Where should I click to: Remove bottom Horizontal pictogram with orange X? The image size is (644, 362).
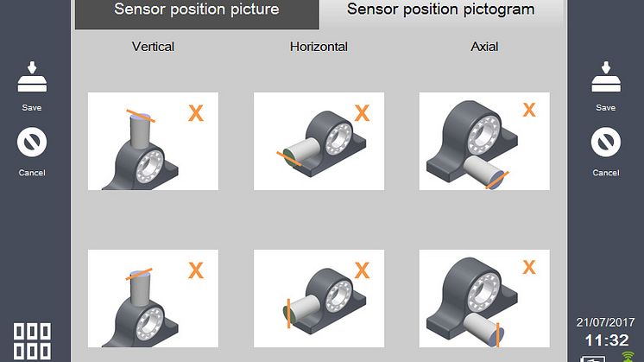coord(362,270)
